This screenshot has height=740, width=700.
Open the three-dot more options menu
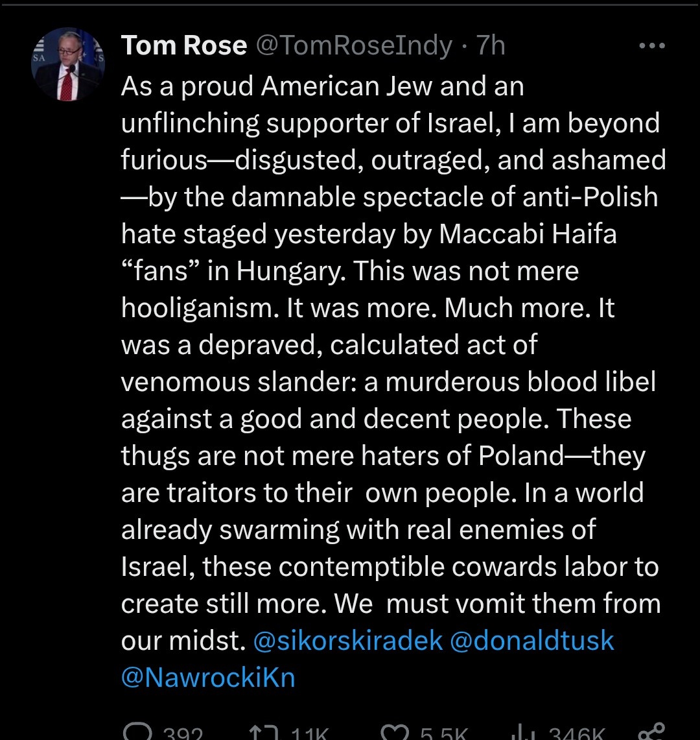(651, 46)
